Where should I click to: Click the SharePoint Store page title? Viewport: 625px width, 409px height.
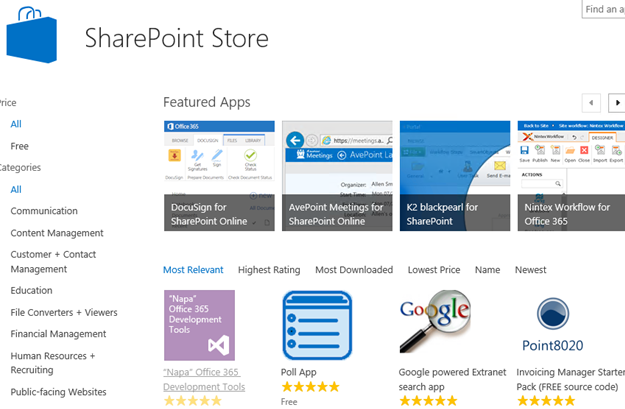177,38
